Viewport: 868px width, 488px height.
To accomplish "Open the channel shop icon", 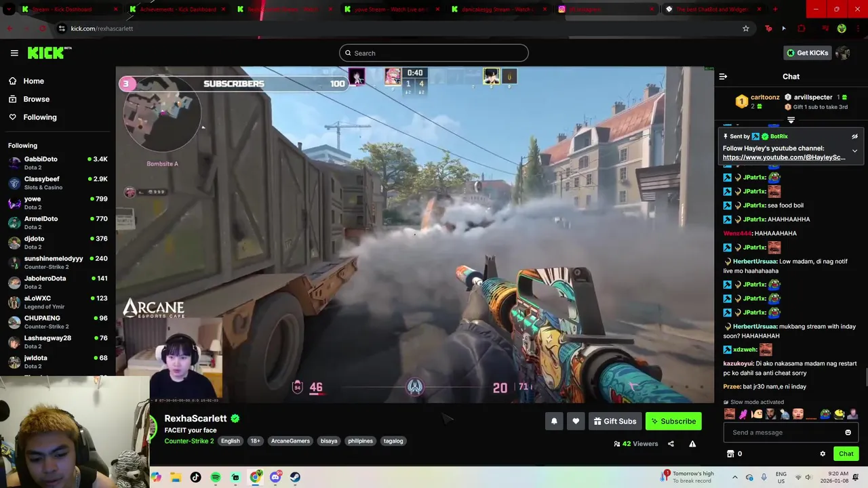I will click(x=730, y=453).
